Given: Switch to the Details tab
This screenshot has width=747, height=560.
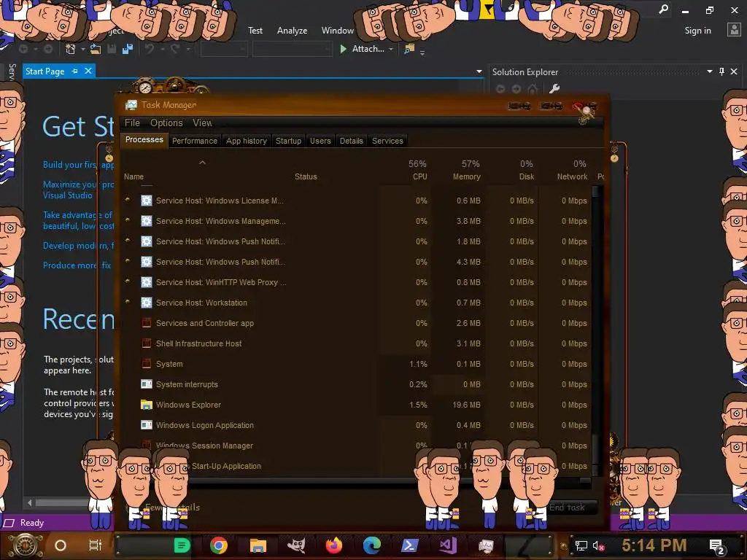Looking at the screenshot, I should pos(351,141).
